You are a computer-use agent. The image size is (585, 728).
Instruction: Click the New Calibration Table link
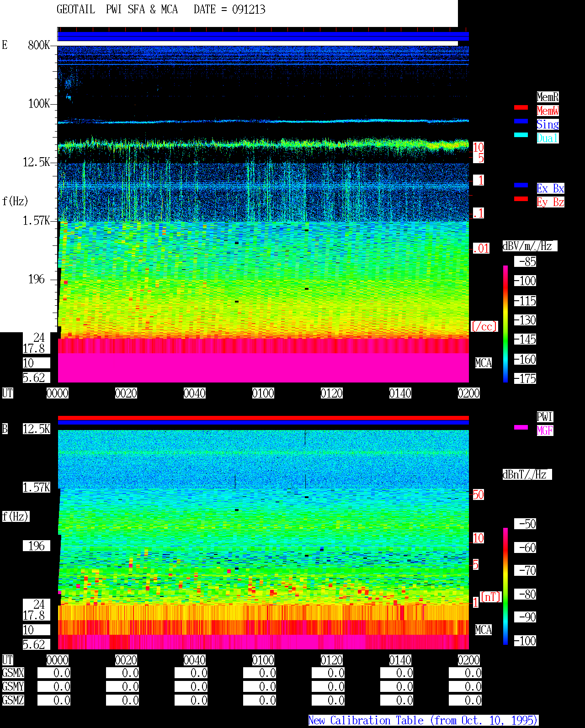423,720
